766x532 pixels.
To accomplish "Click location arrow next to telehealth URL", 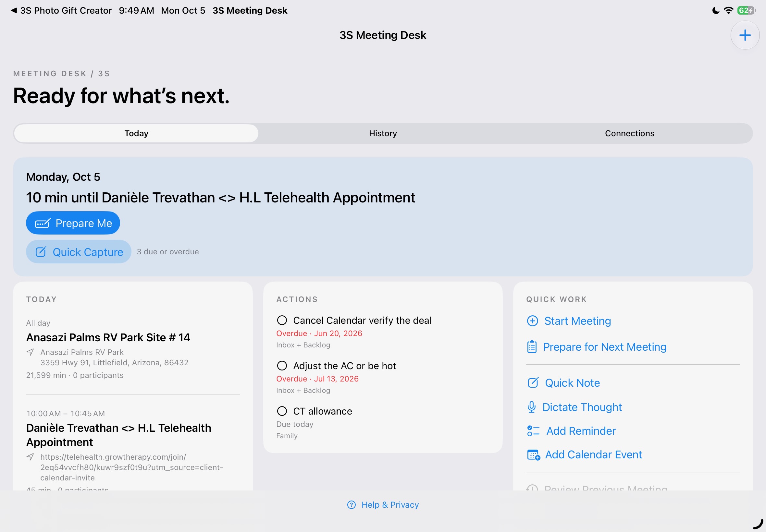I will pos(30,457).
